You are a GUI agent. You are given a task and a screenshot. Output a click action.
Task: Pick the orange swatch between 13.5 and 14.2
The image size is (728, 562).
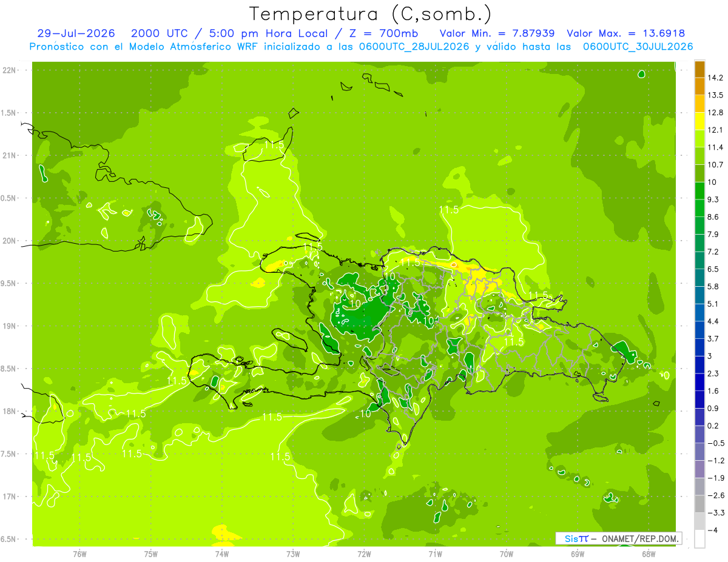(699, 86)
